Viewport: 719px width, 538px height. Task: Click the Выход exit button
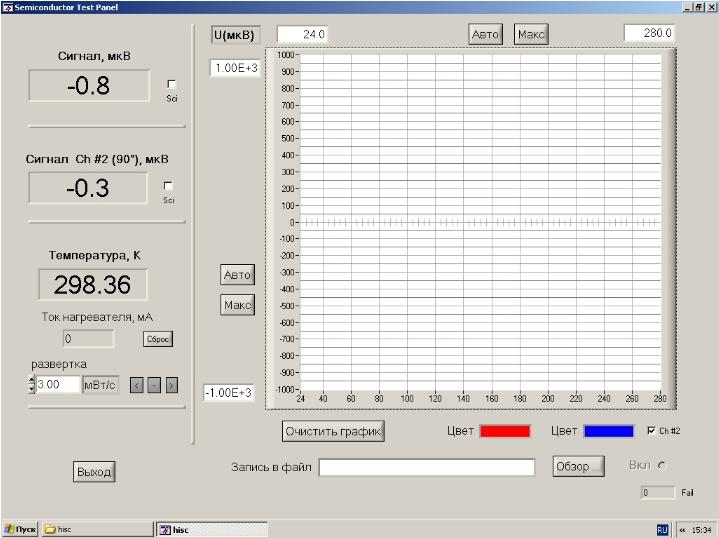94,471
